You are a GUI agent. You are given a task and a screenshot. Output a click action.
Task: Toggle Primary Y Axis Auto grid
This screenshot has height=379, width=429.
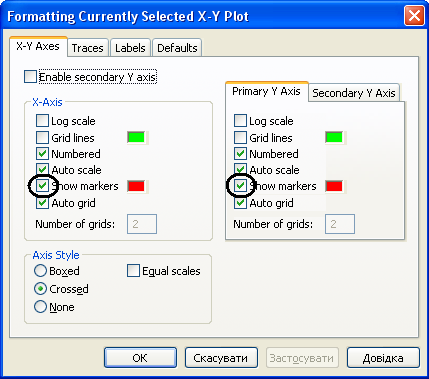coord(240,203)
